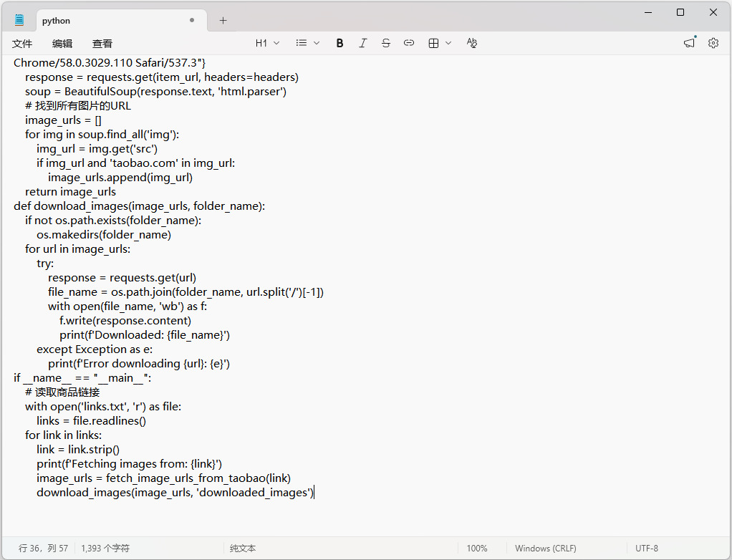Click the Chrome/58.0.3029.110 user agent line
This screenshot has width=732, height=560.
point(110,63)
